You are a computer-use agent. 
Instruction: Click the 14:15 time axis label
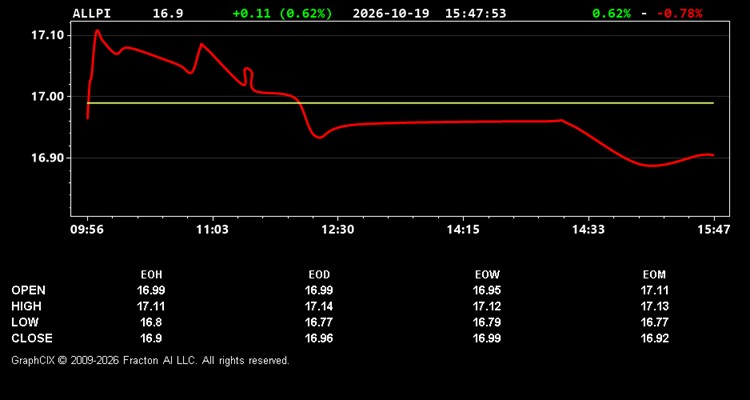pos(463,230)
